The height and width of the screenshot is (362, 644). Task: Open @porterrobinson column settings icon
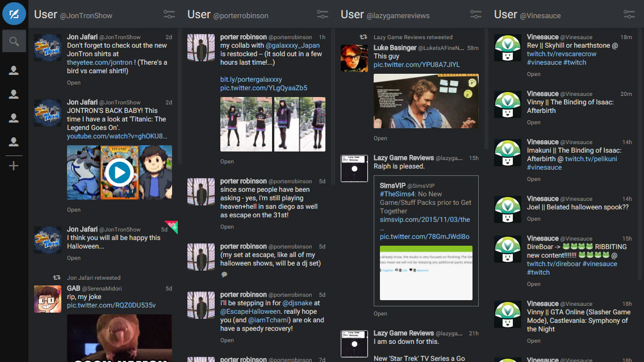[323, 15]
